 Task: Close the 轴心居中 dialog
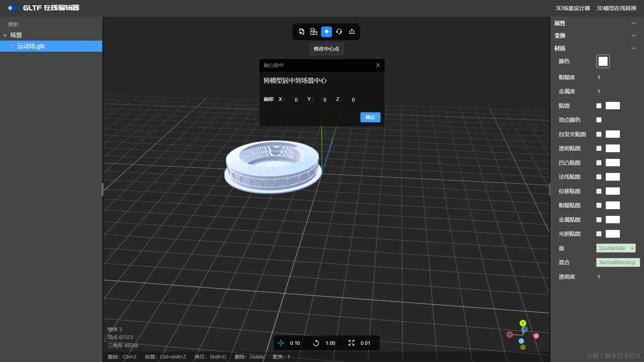[x=378, y=65]
